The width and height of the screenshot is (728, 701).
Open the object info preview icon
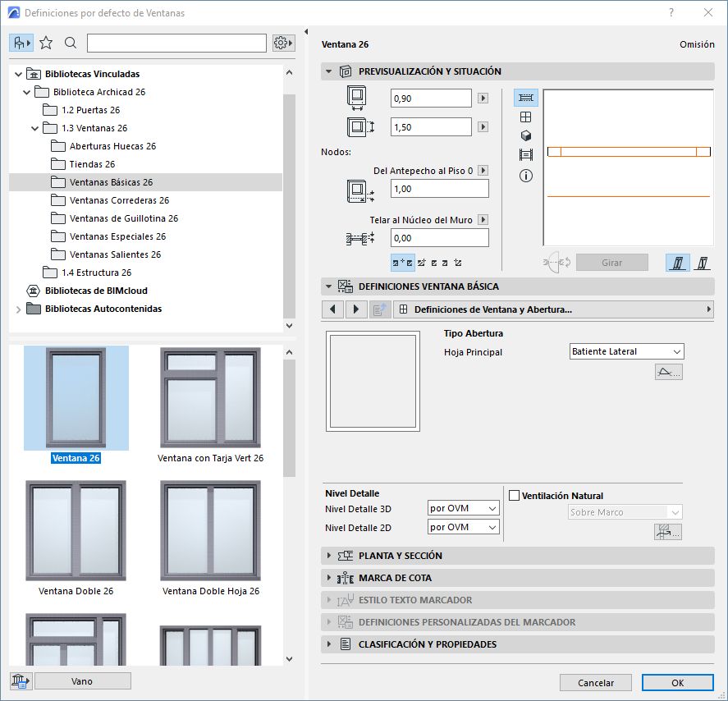526,175
